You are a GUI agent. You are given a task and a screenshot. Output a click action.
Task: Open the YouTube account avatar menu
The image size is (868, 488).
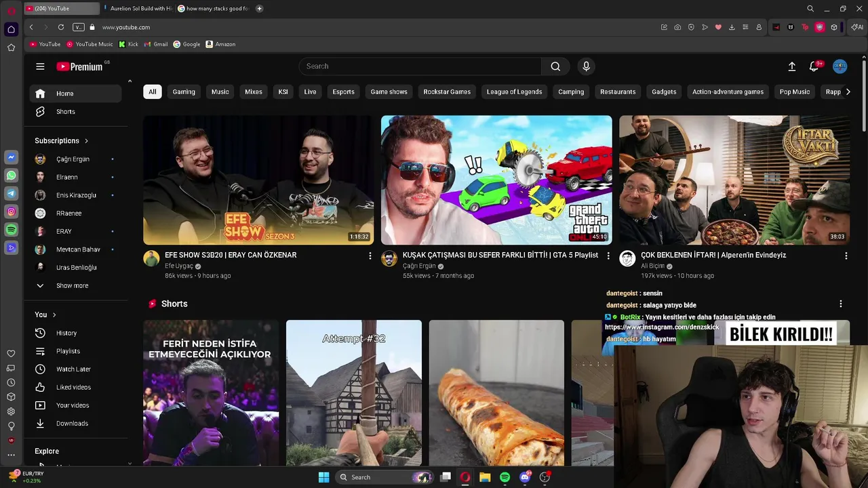tap(840, 66)
